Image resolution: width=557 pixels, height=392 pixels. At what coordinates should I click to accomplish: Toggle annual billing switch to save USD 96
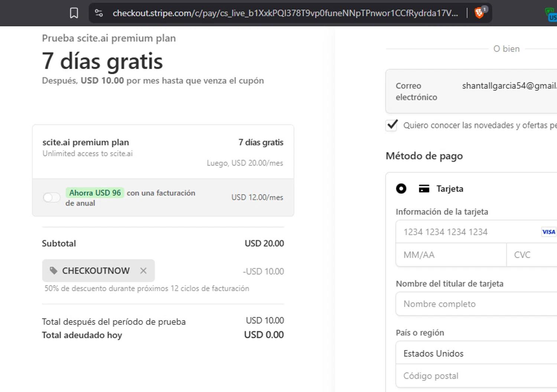(52, 197)
